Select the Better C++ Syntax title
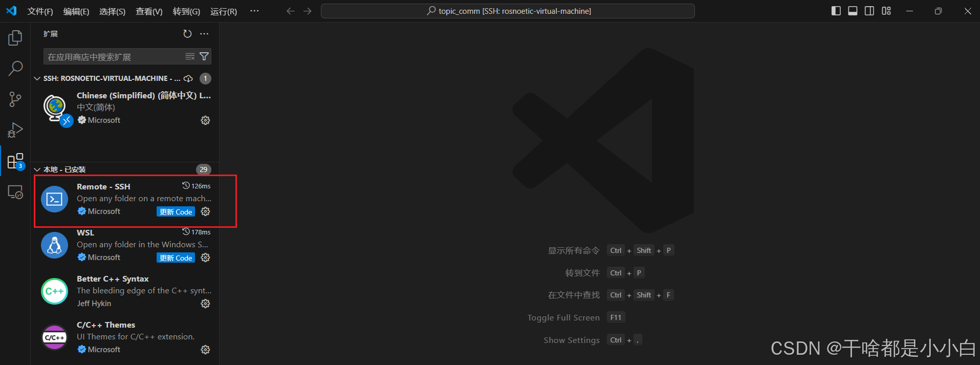 113,278
